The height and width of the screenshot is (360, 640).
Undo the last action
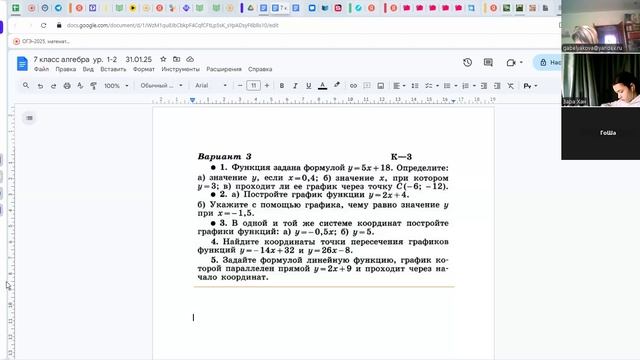(x=40, y=86)
